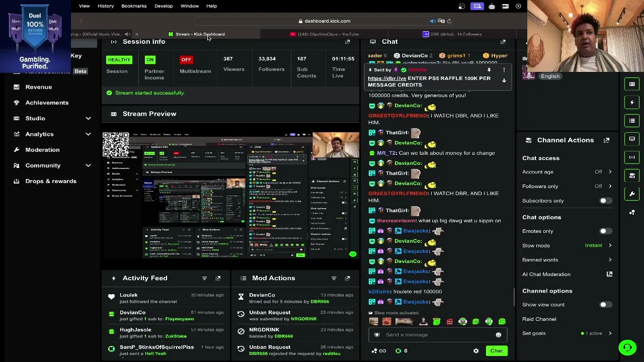Select the stream preview panel icon in right rail
The height and width of the screenshot is (362, 644).
click(632, 84)
